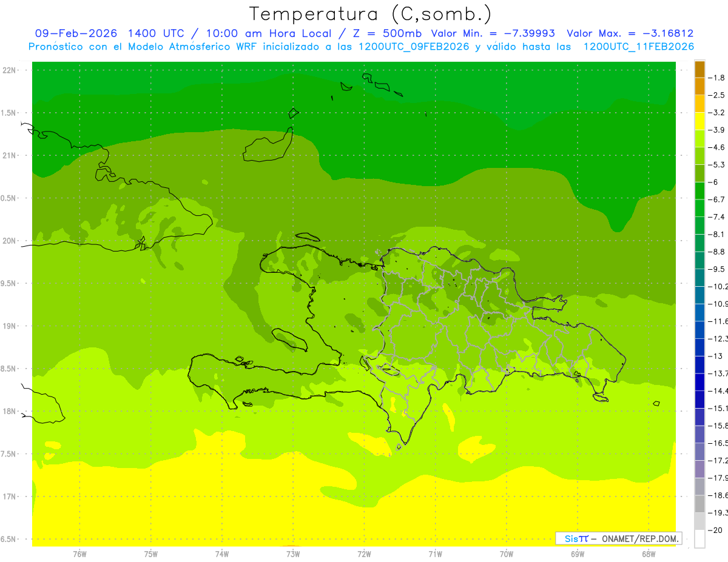Click the '73W' longitude label
Image resolution: width=728 pixels, height=562 pixels.
coord(293,554)
